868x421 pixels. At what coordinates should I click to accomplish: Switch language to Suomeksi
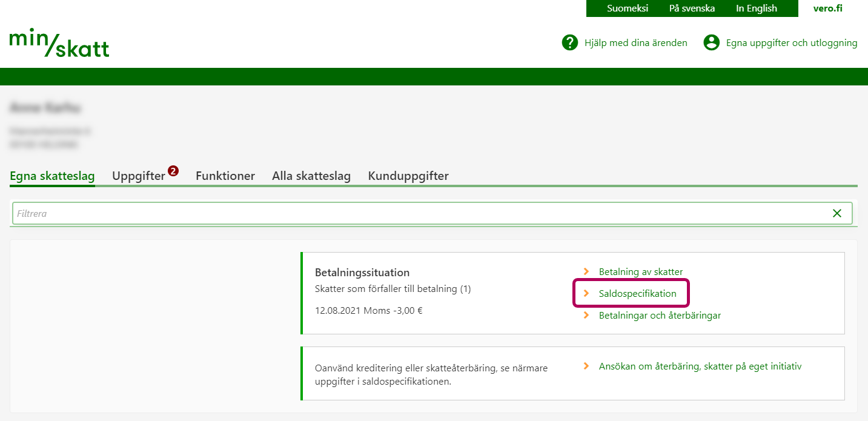(628, 8)
